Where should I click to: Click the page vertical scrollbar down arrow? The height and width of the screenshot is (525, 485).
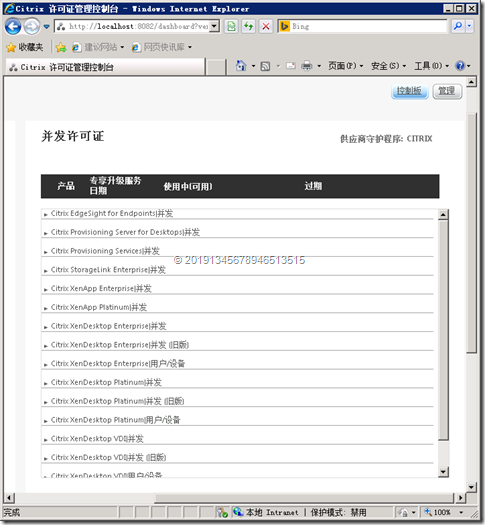(471, 487)
